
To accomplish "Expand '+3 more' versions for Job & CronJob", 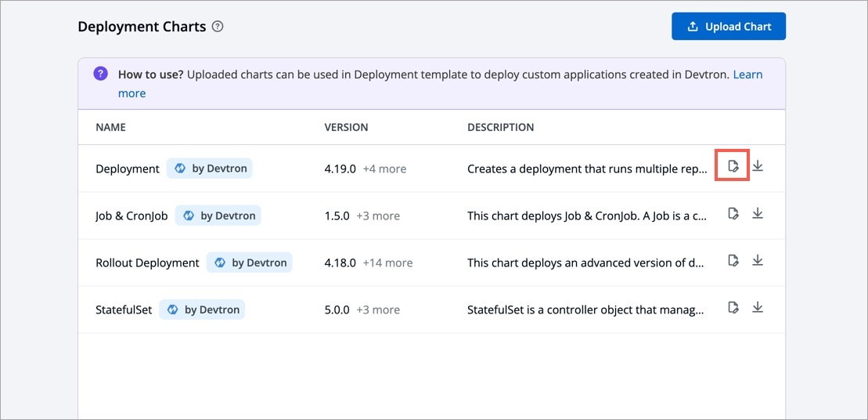I will [x=378, y=215].
